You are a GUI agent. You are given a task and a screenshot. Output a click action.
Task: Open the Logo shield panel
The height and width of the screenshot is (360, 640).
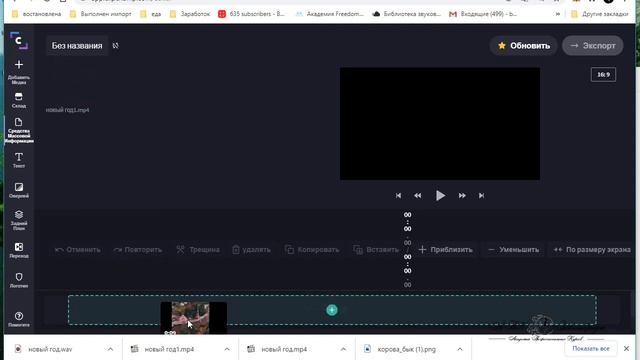(19, 280)
